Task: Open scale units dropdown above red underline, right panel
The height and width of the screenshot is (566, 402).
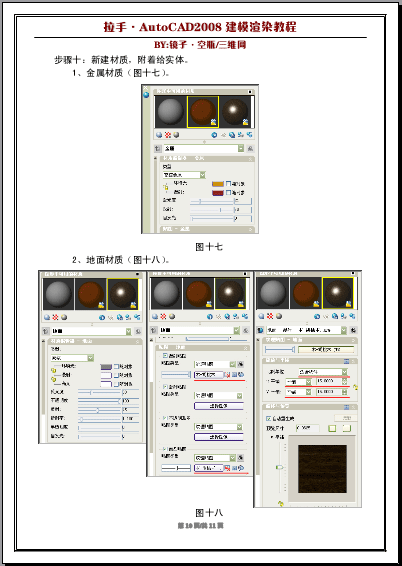Action: (x=323, y=371)
